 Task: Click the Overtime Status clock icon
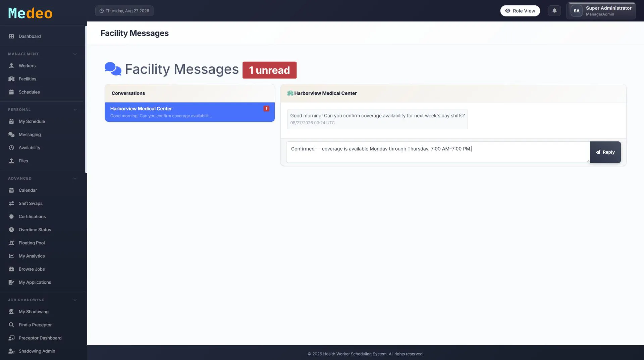tap(11, 230)
